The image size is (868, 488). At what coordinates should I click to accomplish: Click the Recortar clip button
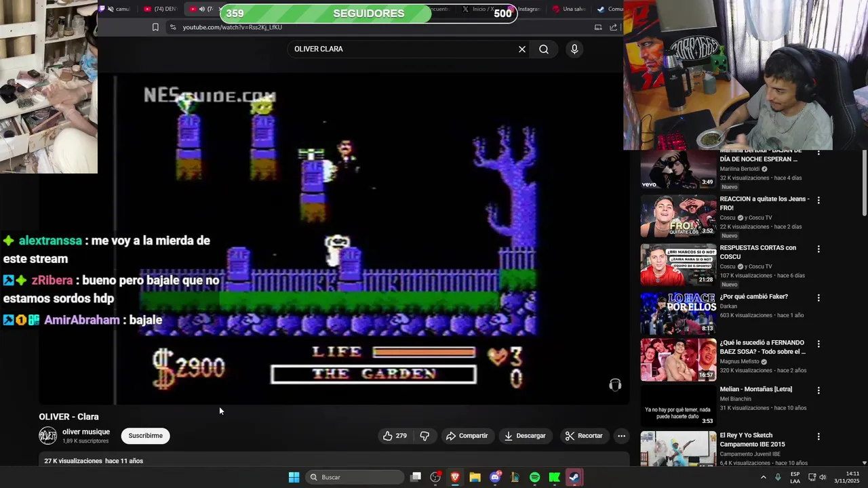584,436
